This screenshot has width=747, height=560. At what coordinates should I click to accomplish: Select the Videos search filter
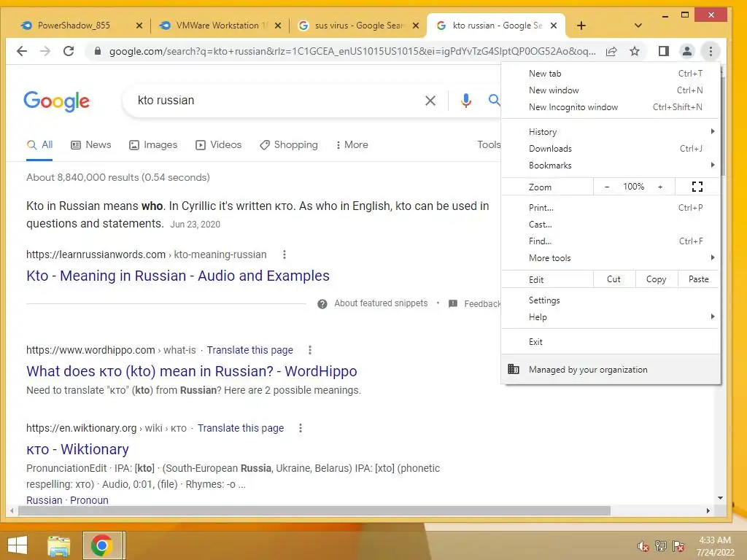tap(219, 145)
